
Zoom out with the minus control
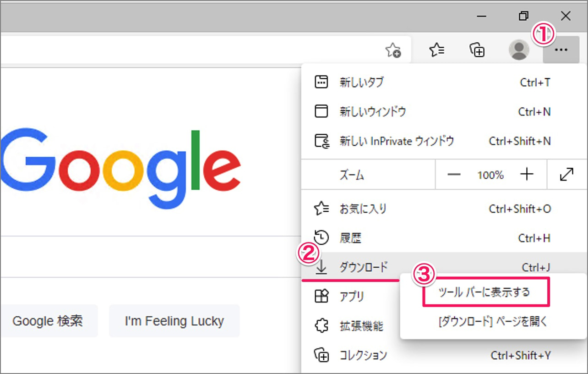(454, 174)
